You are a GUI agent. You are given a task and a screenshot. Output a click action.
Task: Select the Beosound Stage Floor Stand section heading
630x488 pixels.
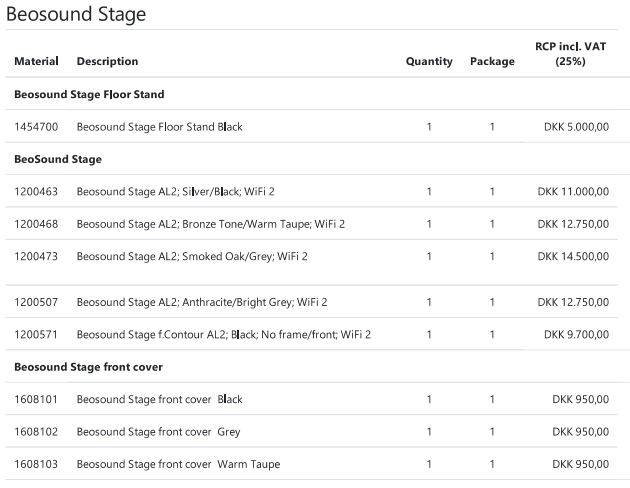click(89, 94)
